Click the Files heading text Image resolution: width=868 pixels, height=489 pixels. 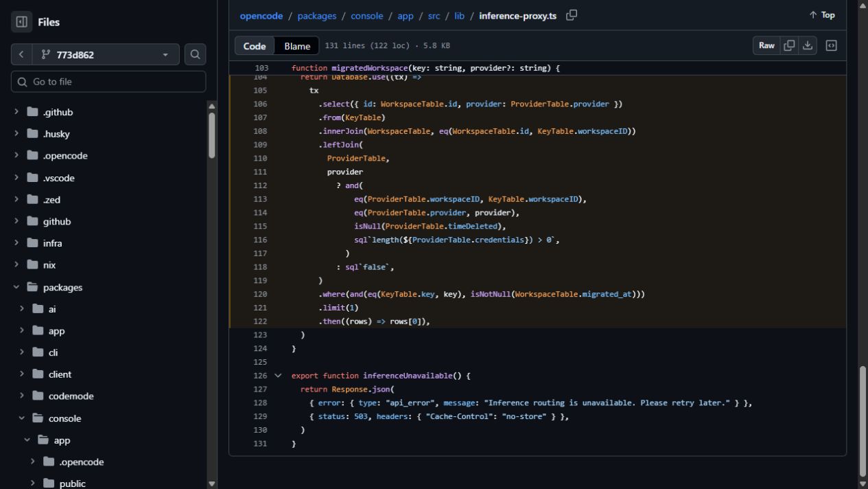click(x=48, y=22)
